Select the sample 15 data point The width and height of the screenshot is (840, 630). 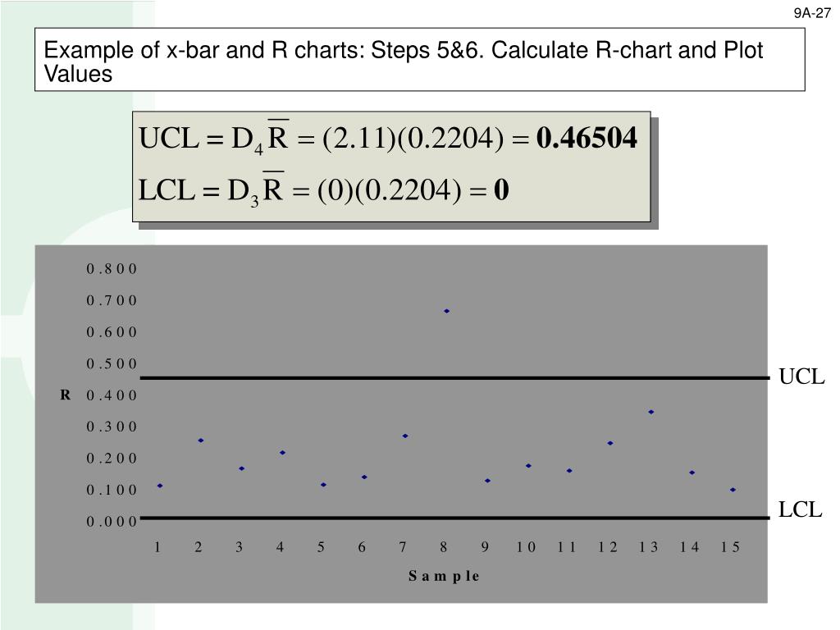(x=733, y=490)
